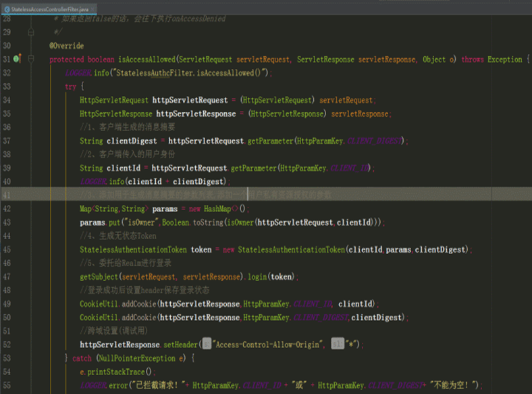Click CLIENT_DIGEST constant on line 37

(x=374, y=141)
